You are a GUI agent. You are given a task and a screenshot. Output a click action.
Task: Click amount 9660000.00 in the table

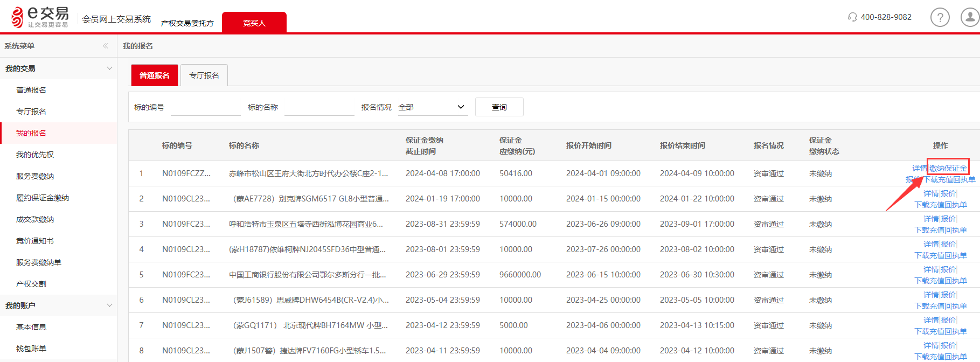pyautogui.click(x=520, y=275)
